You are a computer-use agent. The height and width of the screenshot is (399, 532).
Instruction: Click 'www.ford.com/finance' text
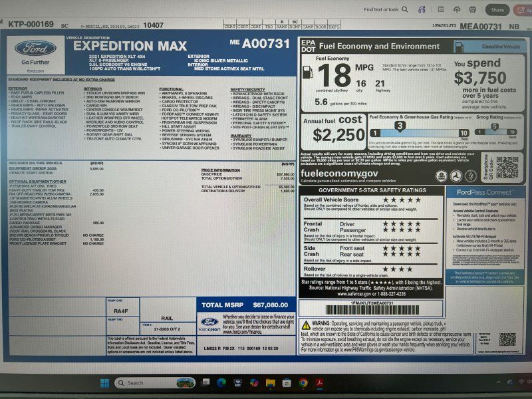point(242,332)
